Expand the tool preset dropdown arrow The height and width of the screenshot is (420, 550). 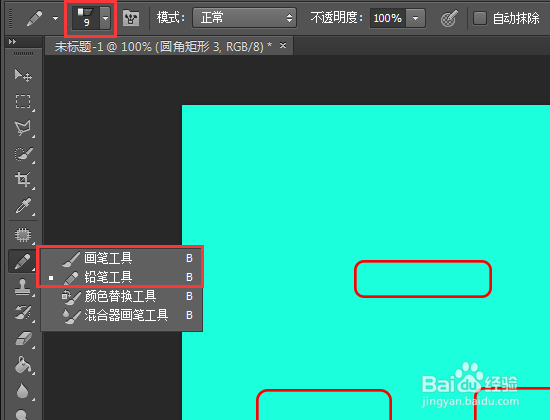click(55, 18)
